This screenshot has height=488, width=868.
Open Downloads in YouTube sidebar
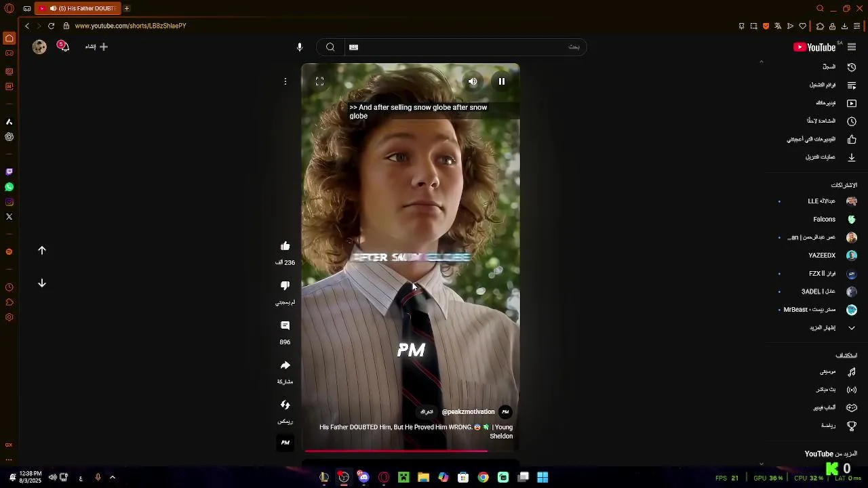pos(831,157)
